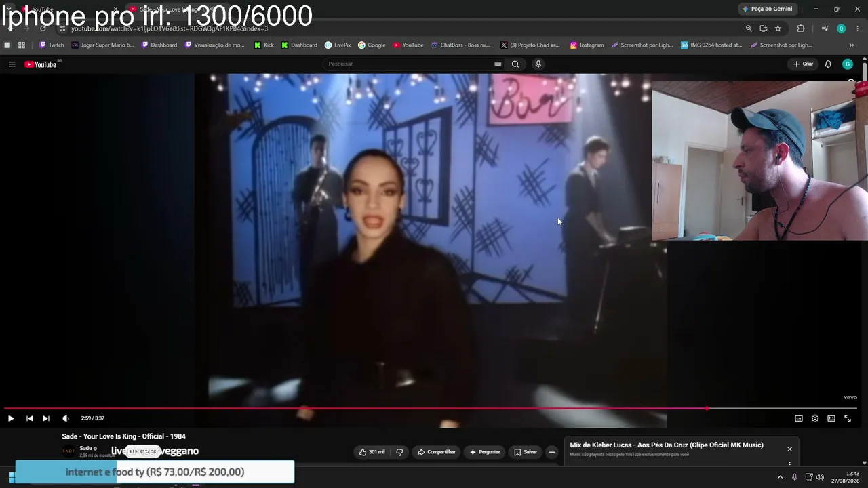
Task: Click the Compartilhar share button
Action: point(436,452)
